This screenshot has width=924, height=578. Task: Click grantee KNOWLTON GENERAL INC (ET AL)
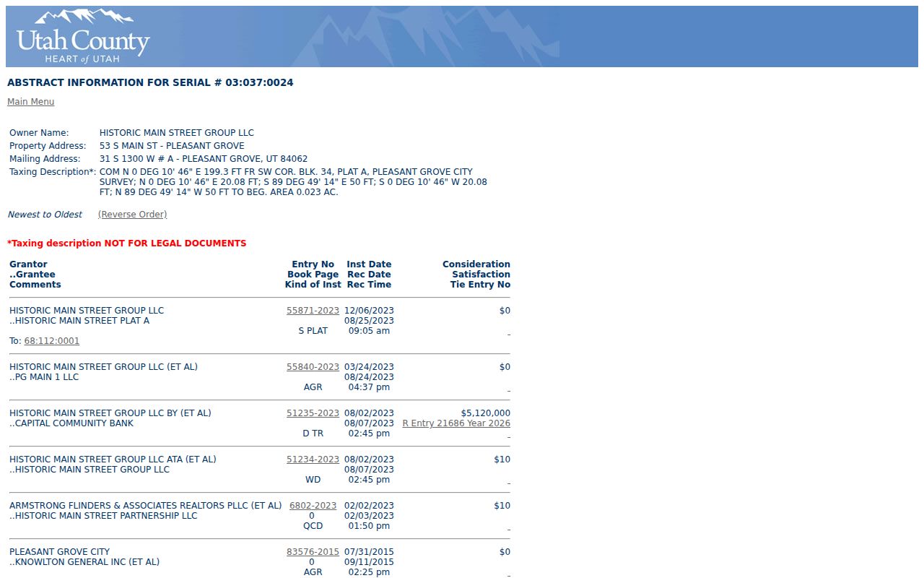[x=84, y=562]
